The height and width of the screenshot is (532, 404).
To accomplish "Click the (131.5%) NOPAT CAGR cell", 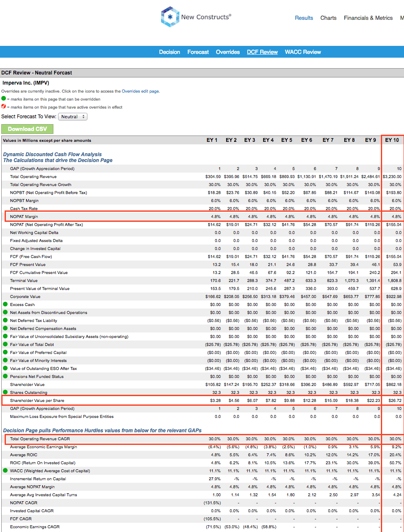I will click(x=212, y=503).
